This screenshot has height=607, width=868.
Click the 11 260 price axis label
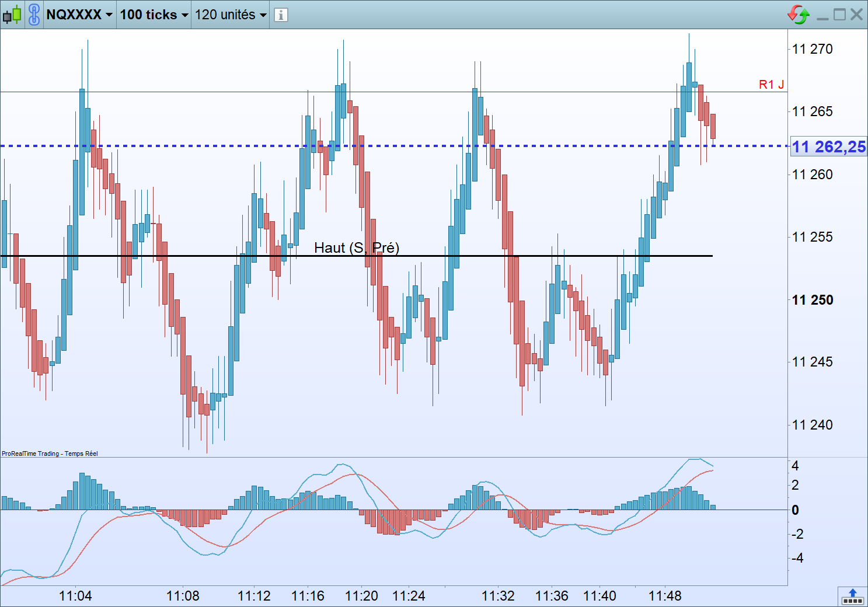point(813,175)
